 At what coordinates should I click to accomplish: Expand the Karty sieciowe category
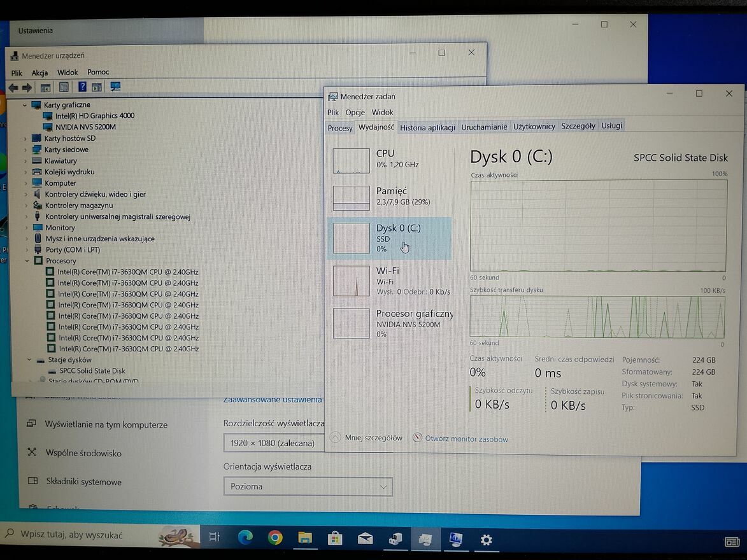pyautogui.click(x=25, y=150)
